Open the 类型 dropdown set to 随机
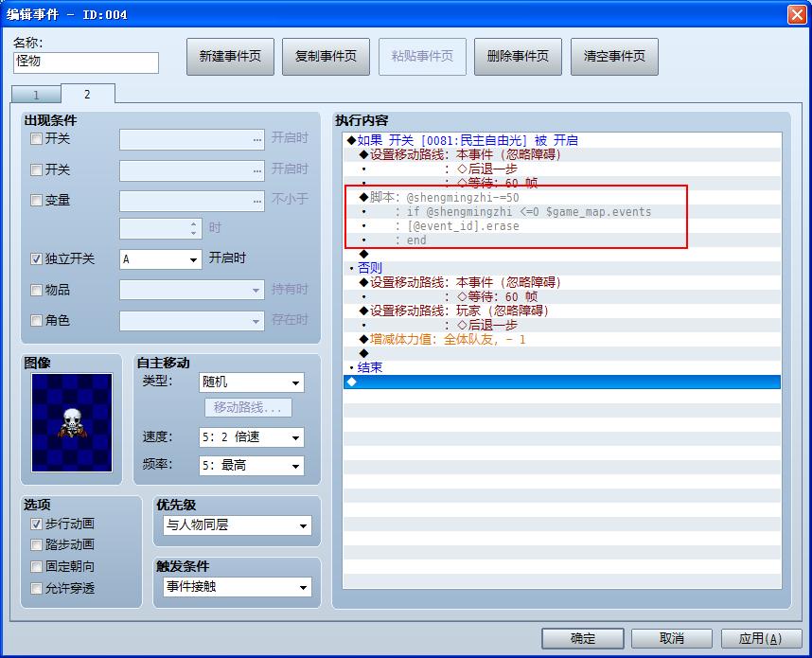Viewport: 812px width, 658px height. (251, 382)
